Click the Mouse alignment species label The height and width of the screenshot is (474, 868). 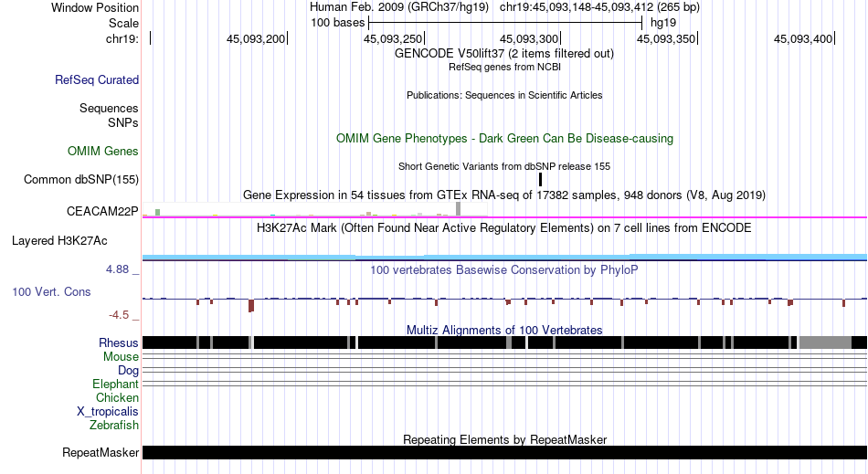pyautogui.click(x=121, y=357)
